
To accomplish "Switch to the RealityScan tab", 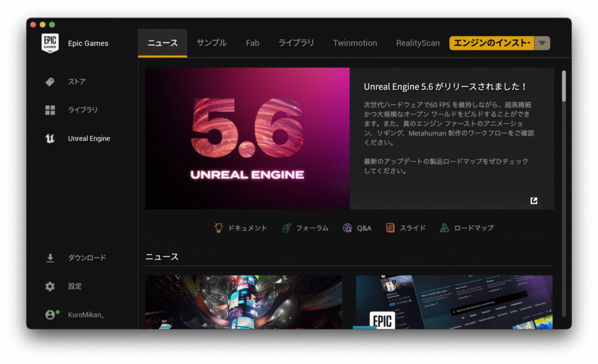I will [418, 43].
